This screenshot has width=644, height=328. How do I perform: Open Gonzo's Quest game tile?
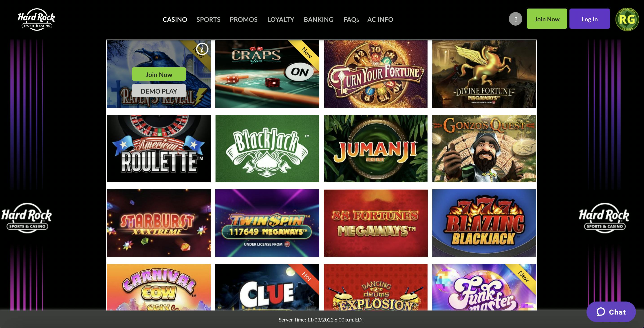484,148
